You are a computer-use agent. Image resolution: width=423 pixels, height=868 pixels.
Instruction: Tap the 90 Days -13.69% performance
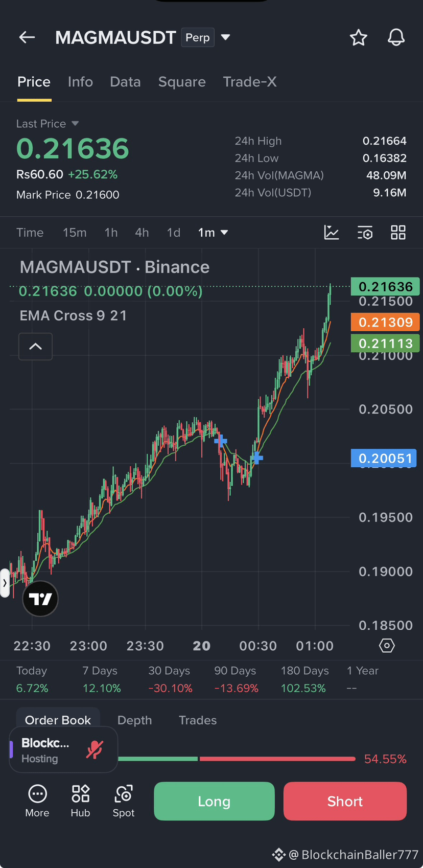pyautogui.click(x=236, y=679)
